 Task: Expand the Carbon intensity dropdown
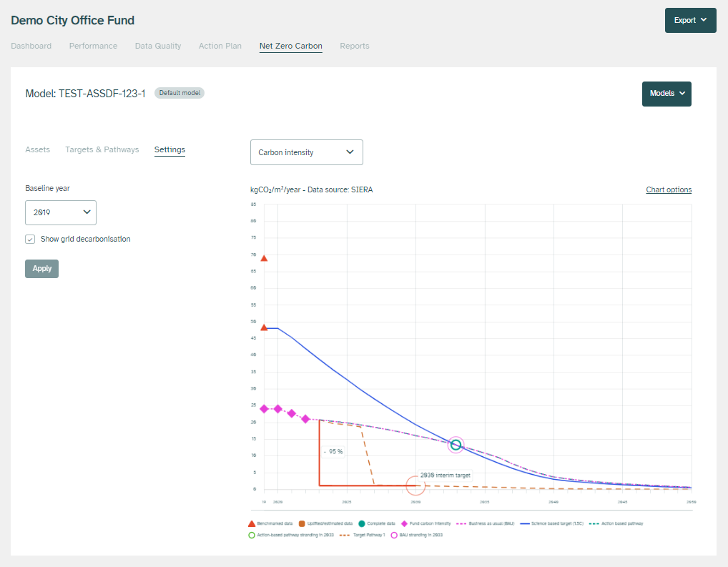(306, 152)
